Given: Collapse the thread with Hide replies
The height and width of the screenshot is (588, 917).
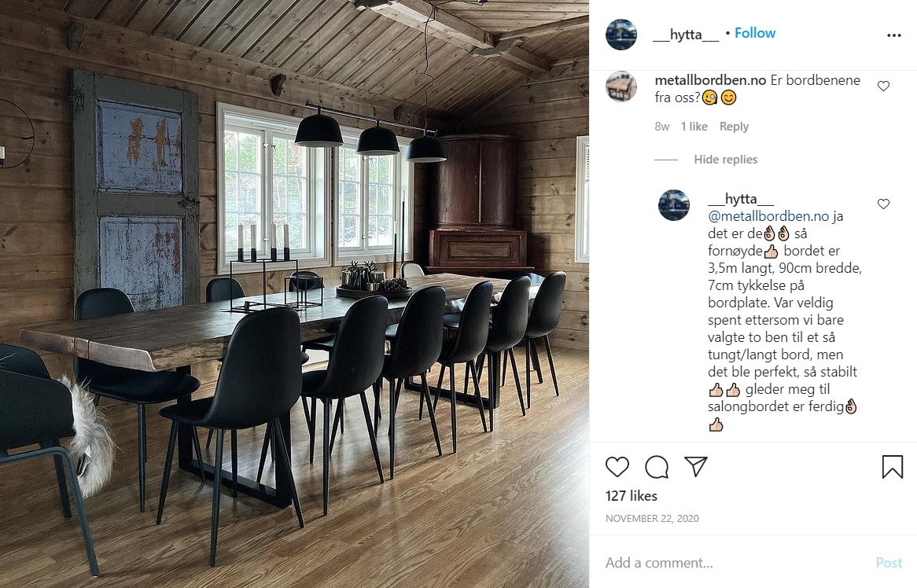Looking at the screenshot, I should 725,160.
